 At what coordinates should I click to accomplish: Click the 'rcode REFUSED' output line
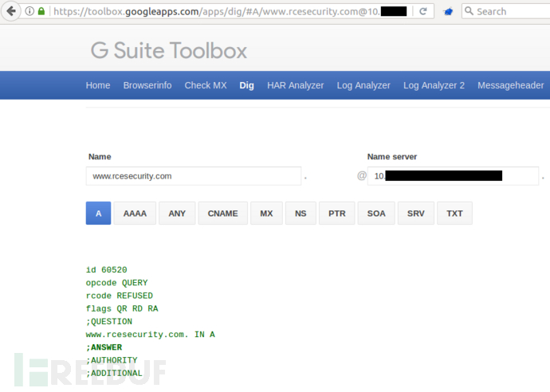tap(120, 296)
